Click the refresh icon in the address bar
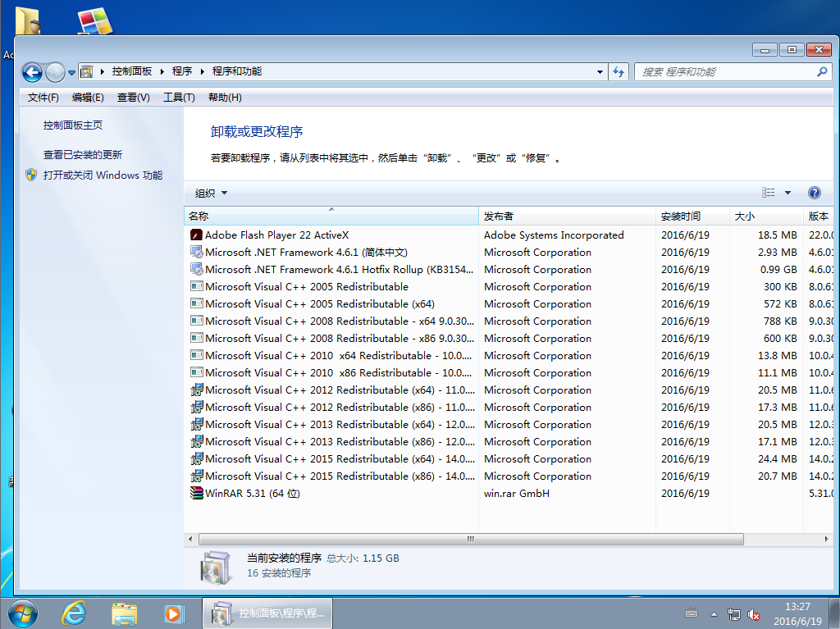840x629 pixels. tap(619, 71)
